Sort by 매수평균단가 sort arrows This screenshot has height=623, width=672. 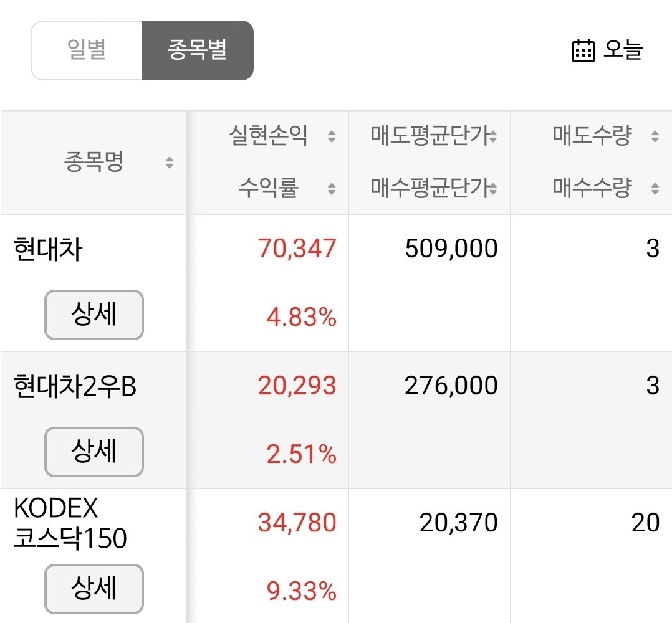492,188
